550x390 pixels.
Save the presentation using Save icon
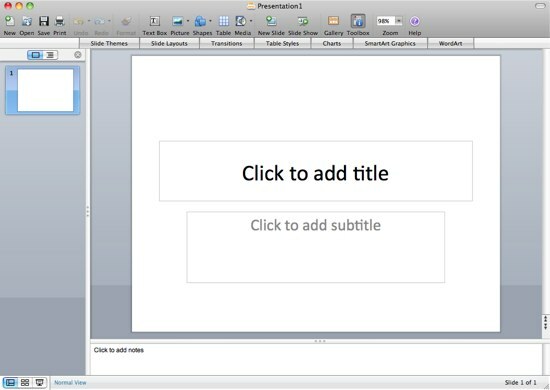[44, 21]
